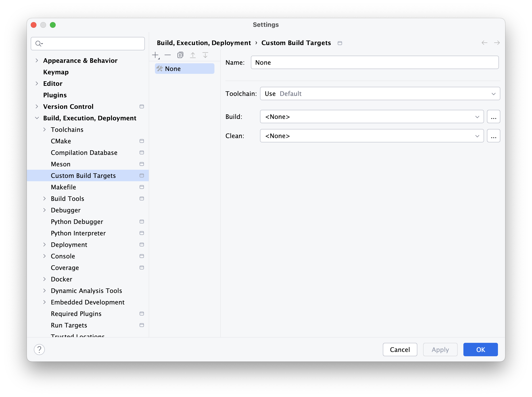Click the Move target up icon
532x397 pixels.
coord(193,55)
